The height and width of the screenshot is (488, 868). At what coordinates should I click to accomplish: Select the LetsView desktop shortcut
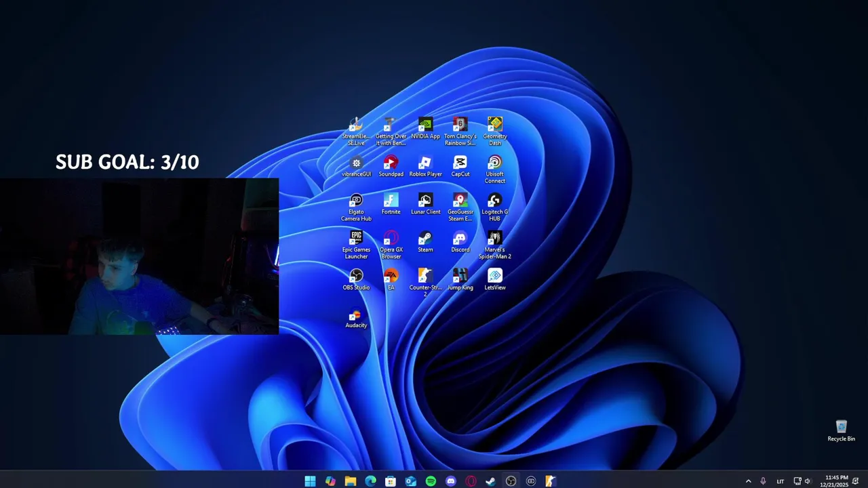tap(494, 280)
